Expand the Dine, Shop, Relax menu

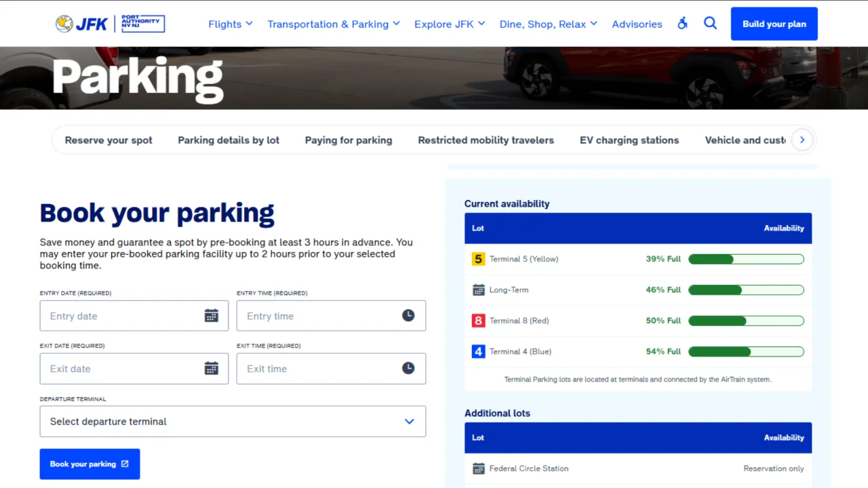[x=549, y=24]
